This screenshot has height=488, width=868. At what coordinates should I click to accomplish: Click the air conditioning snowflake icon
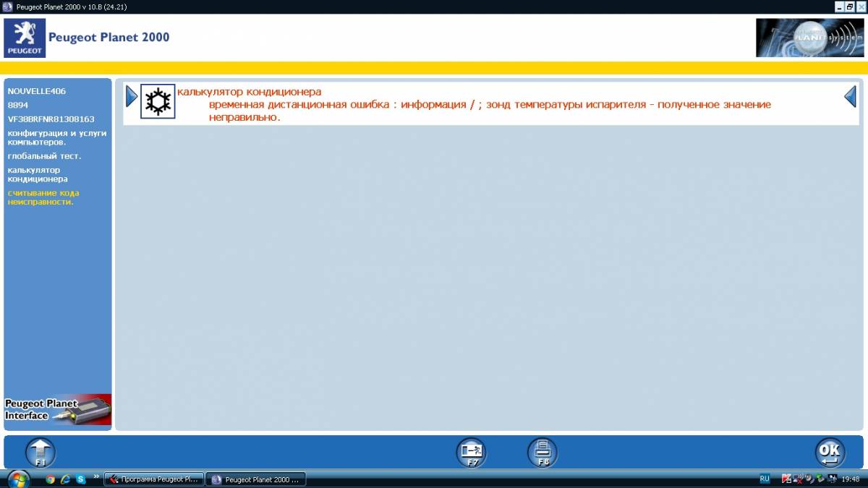(x=158, y=101)
